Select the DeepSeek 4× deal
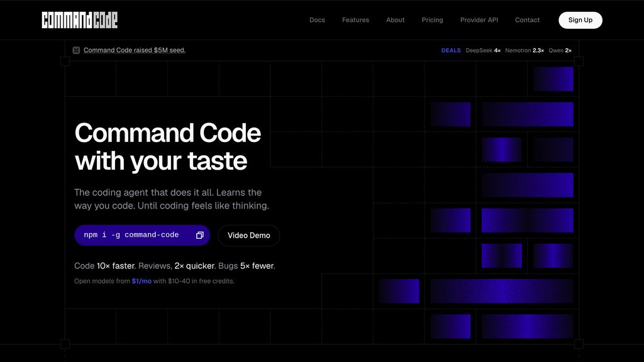The height and width of the screenshot is (362, 644). [483, 50]
